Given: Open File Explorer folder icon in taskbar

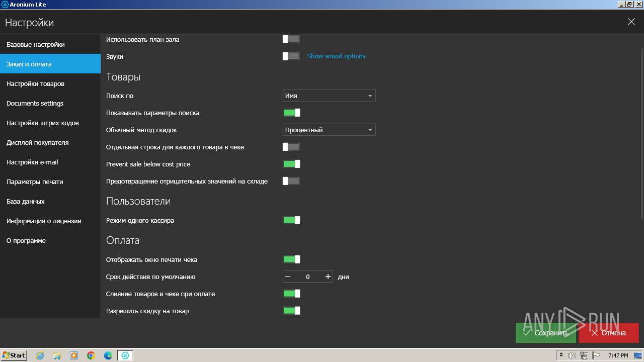Looking at the screenshot, I should click(57, 355).
